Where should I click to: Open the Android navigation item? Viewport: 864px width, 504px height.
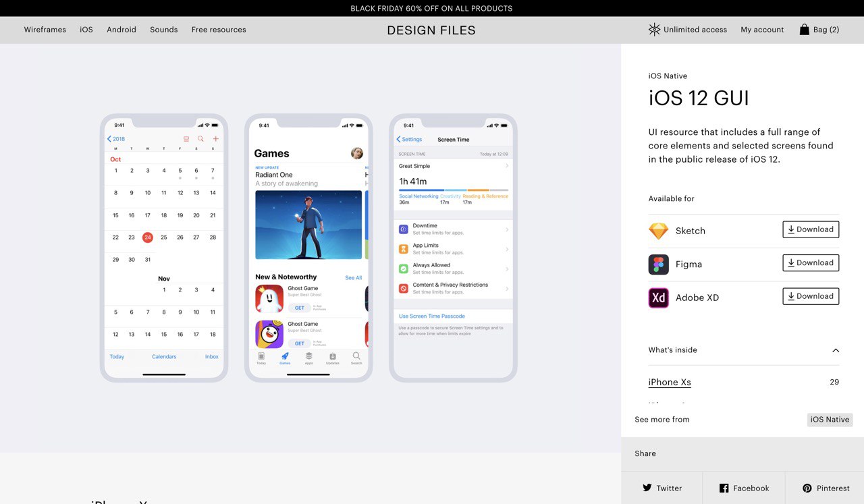[x=122, y=30]
